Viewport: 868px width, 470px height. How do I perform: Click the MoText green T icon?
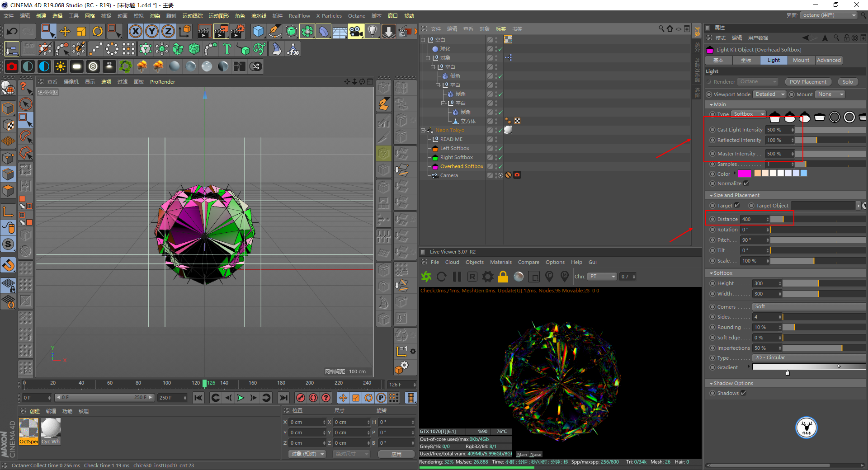227,49
